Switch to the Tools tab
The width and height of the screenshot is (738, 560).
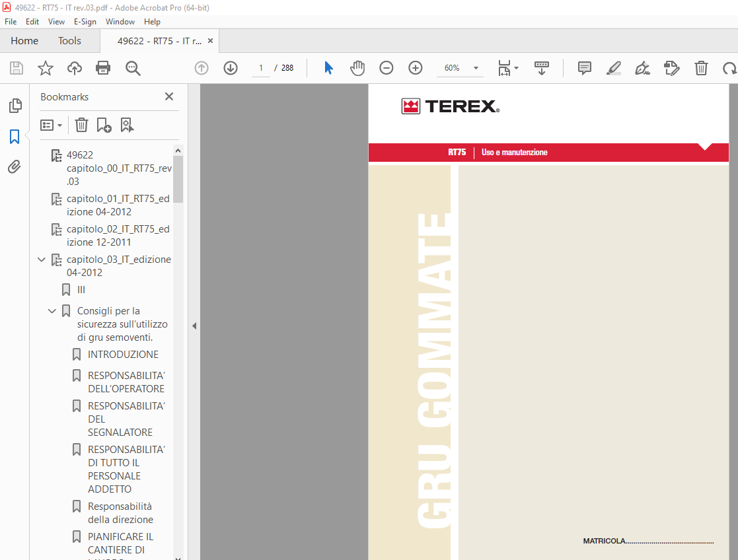point(69,41)
